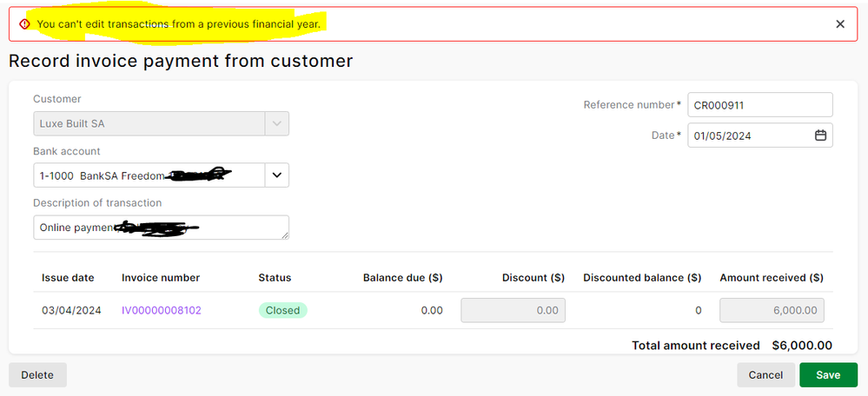
Task: Dismiss the error alert with the X
Action: point(840,24)
